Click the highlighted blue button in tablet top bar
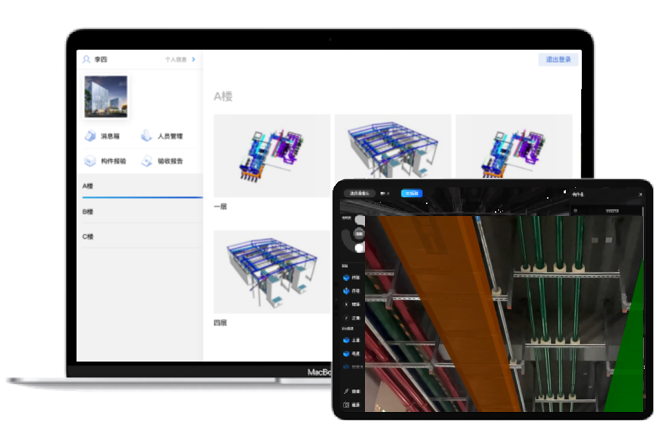Viewport: 664px width, 431px height. point(411,193)
